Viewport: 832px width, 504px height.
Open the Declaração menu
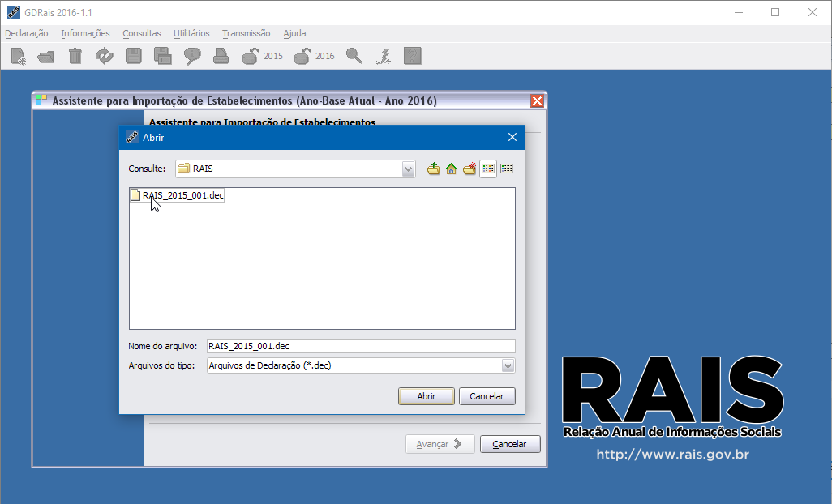[27, 33]
